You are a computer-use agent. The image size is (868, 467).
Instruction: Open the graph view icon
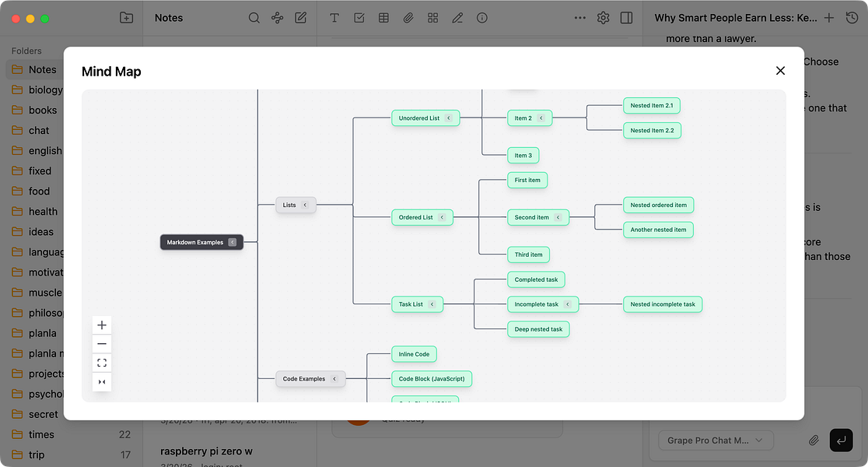coord(278,18)
